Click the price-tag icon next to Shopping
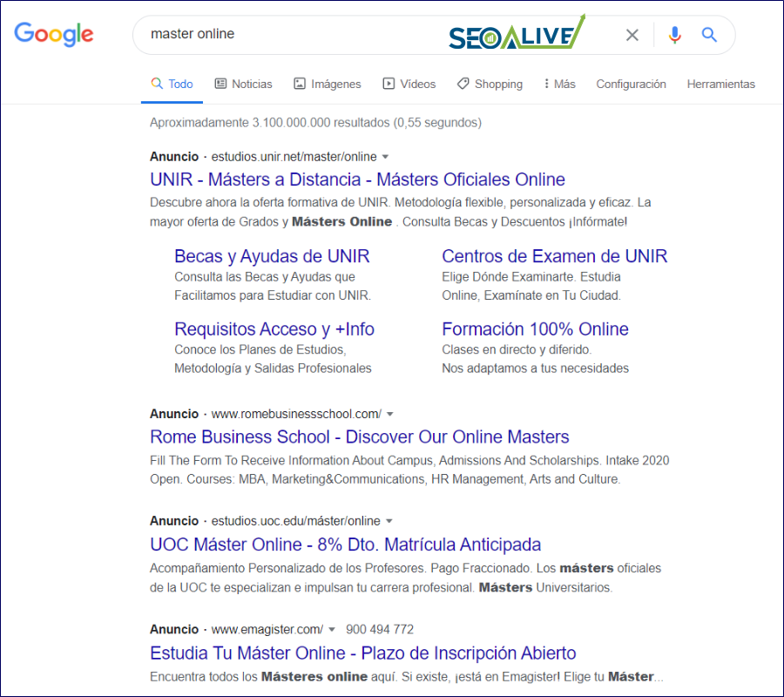 click(462, 84)
